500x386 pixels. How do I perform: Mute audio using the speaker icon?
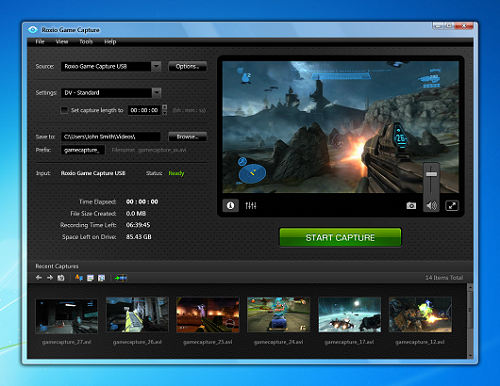(431, 206)
